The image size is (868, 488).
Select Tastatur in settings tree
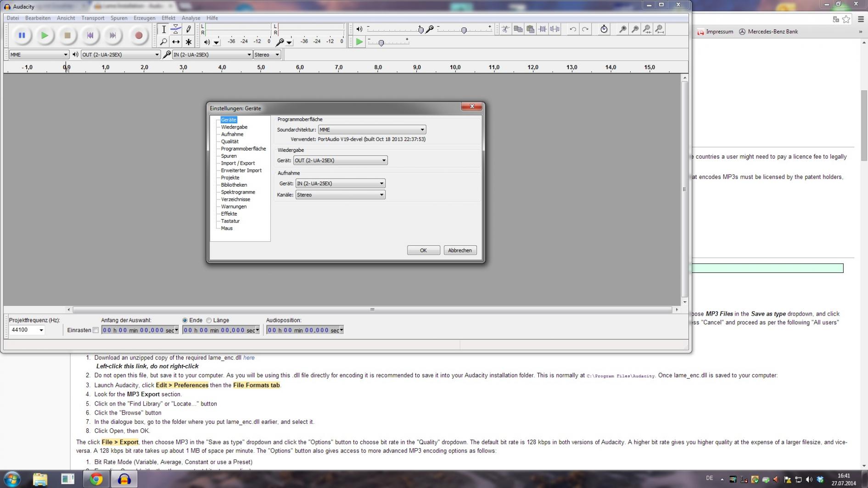(230, 221)
